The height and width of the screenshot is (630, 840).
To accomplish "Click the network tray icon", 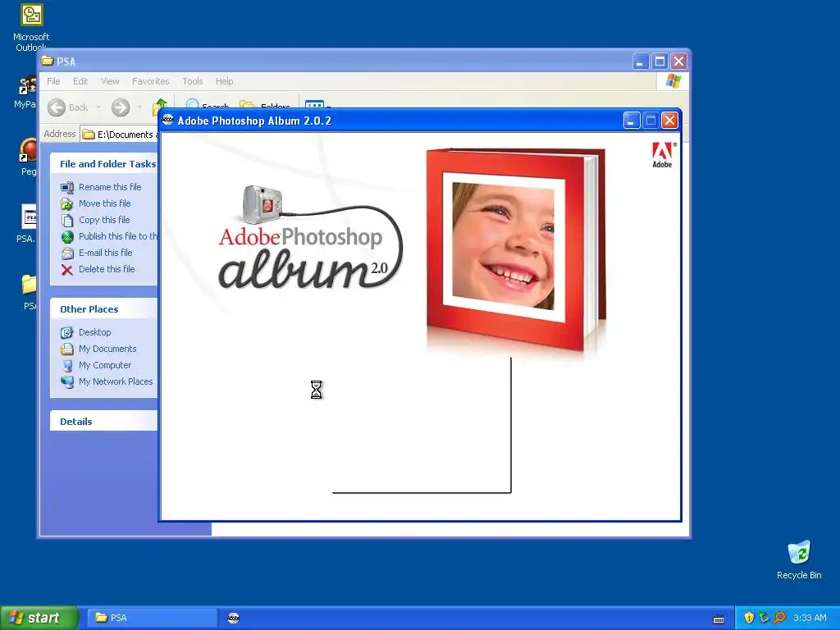I will click(765, 618).
